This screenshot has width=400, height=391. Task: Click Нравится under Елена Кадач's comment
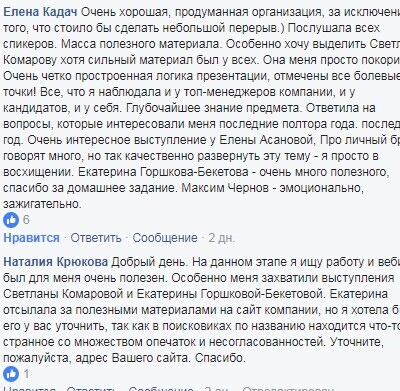[31, 238]
